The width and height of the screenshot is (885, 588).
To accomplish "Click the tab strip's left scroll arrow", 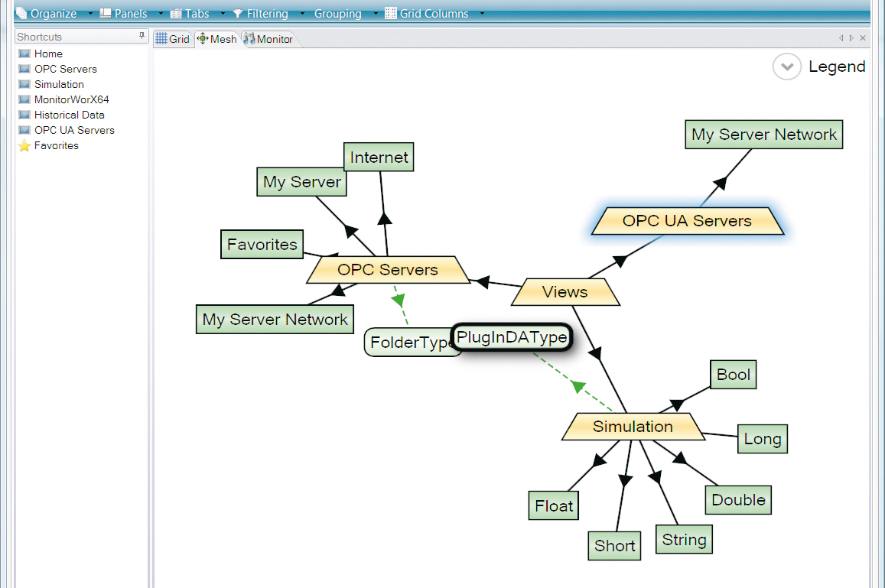I will [x=841, y=37].
